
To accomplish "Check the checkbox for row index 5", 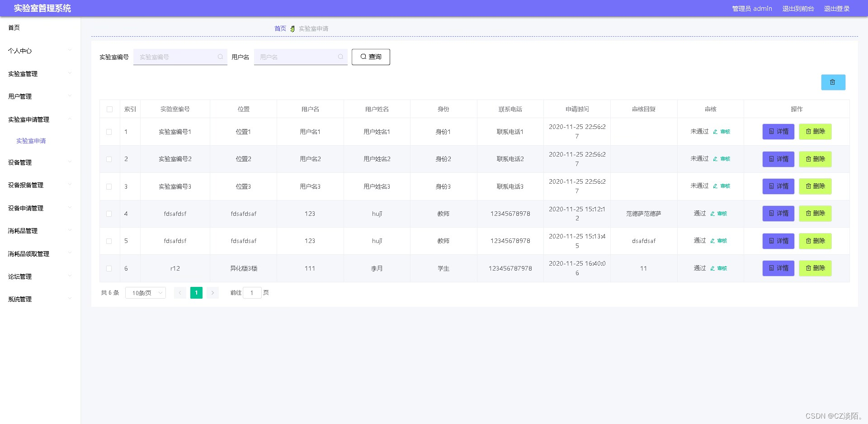I will 109,241.
